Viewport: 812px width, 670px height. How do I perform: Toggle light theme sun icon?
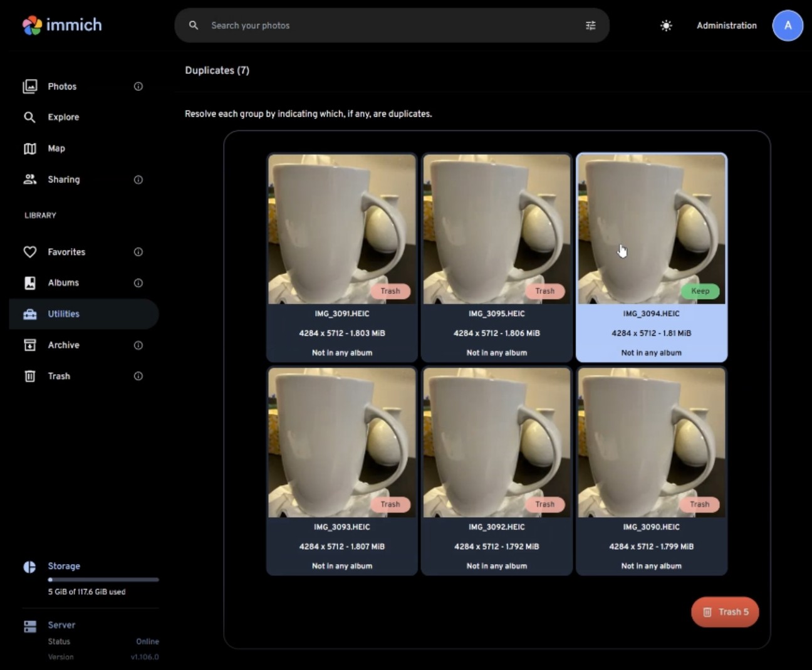[x=666, y=26]
